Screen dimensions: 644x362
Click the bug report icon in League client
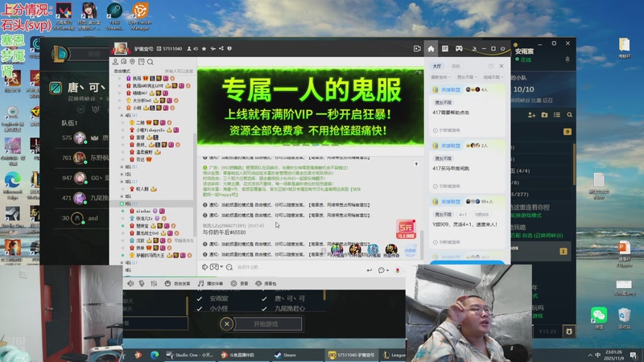pos(569,331)
